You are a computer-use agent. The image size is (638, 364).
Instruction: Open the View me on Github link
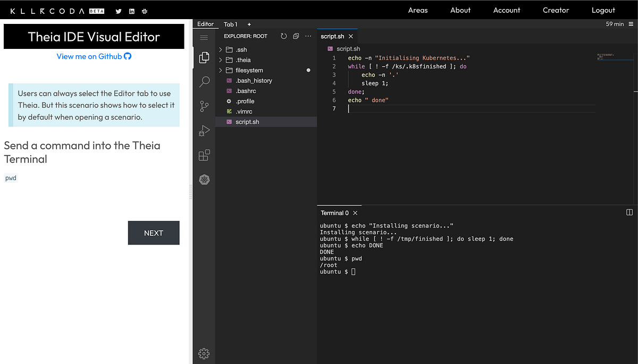point(94,56)
